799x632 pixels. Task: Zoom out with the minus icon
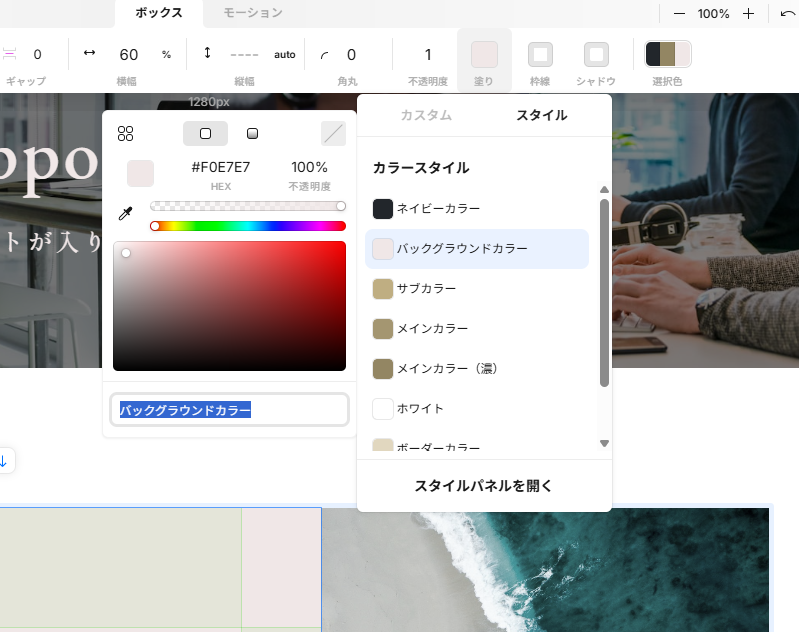pos(679,14)
